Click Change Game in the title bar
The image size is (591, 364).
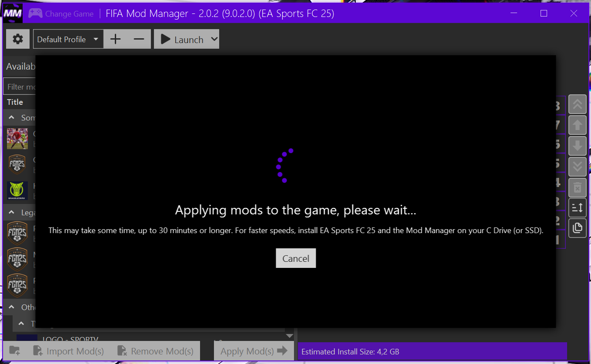[61, 14]
